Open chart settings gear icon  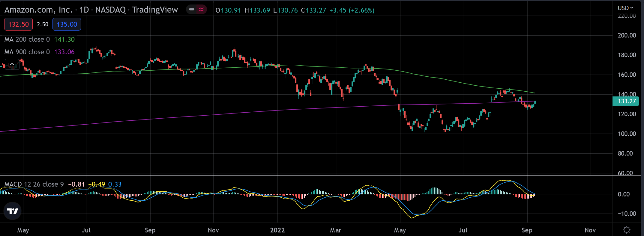tap(627, 230)
